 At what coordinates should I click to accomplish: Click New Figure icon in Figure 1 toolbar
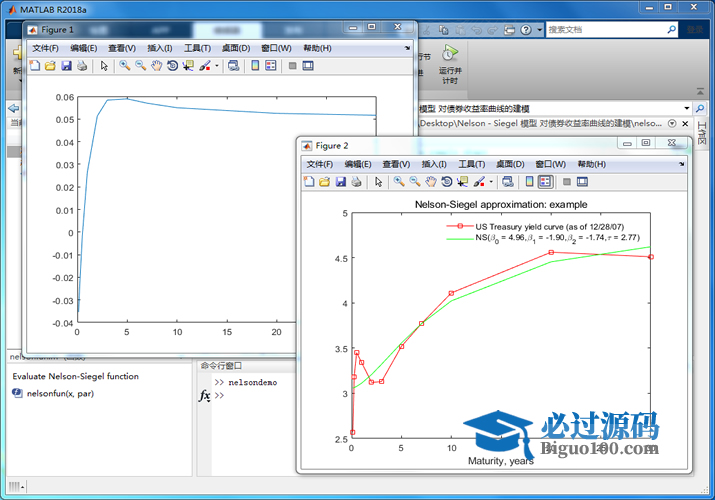point(35,66)
